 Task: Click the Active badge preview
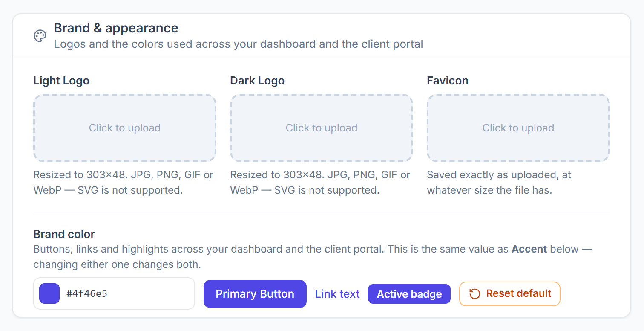coord(409,294)
